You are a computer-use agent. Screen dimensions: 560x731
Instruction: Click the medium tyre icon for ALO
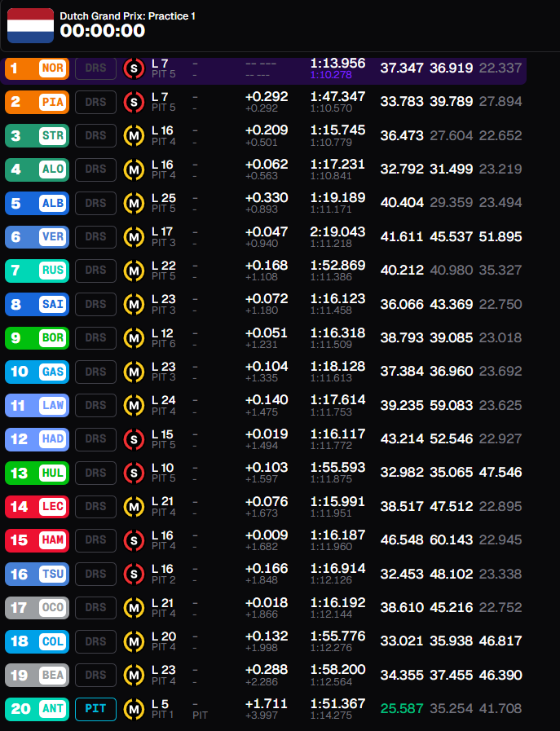tap(134, 170)
